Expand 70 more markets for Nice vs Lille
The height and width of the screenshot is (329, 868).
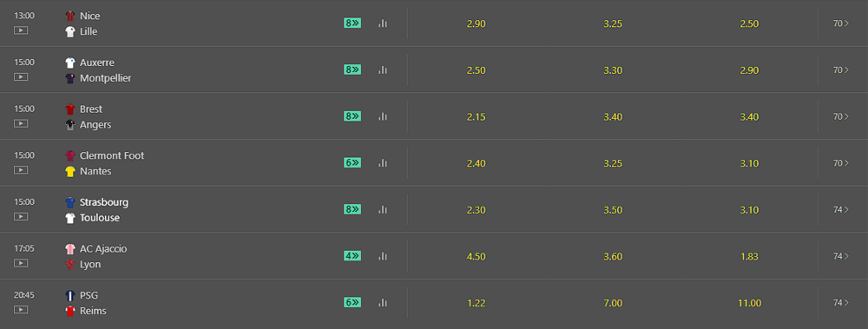point(841,23)
